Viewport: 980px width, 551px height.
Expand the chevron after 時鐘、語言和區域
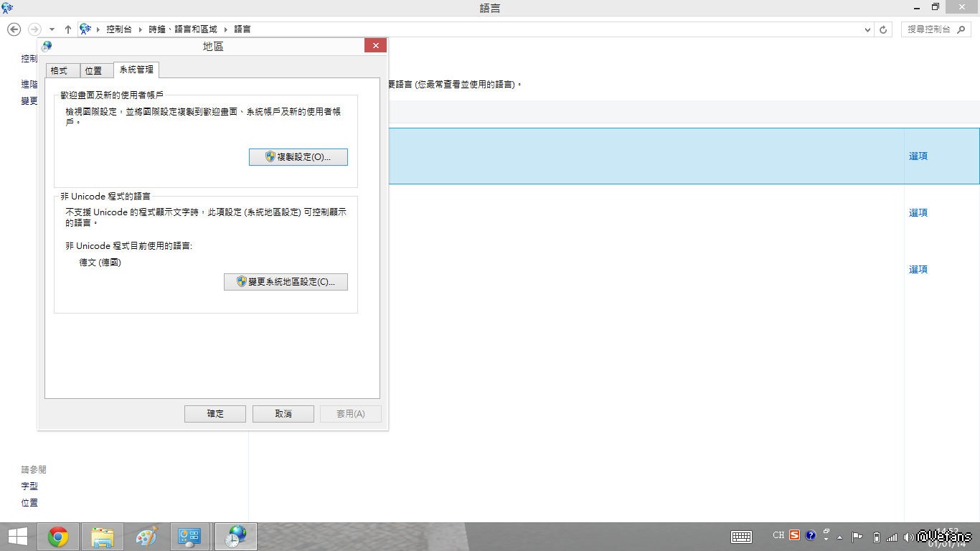(225, 29)
